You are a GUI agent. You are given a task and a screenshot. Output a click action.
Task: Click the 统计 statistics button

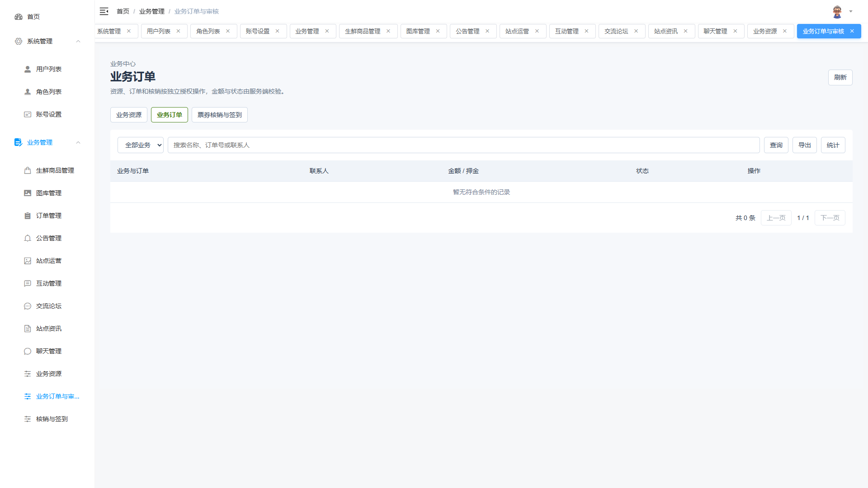[833, 145]
